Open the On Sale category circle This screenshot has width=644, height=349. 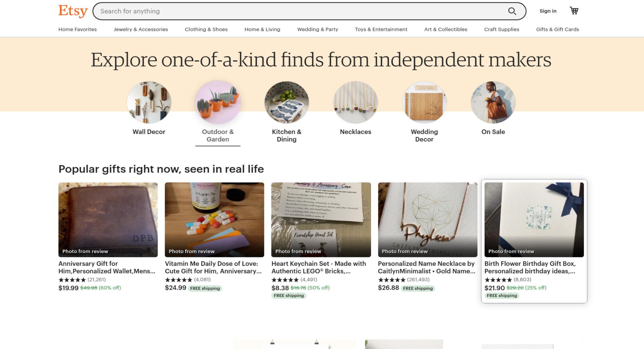tap(493, 102)
